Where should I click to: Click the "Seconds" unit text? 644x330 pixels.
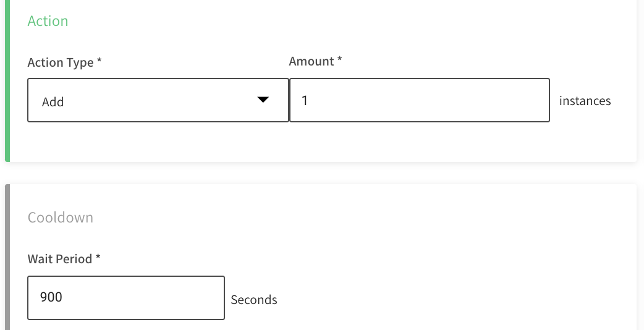point(254,300)
